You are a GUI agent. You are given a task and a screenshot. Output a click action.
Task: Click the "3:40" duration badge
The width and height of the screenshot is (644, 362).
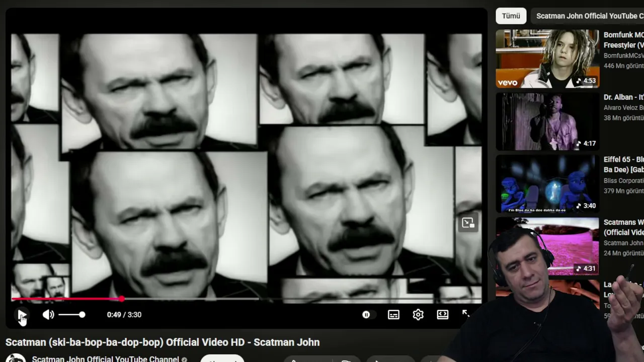pos(586,206)
